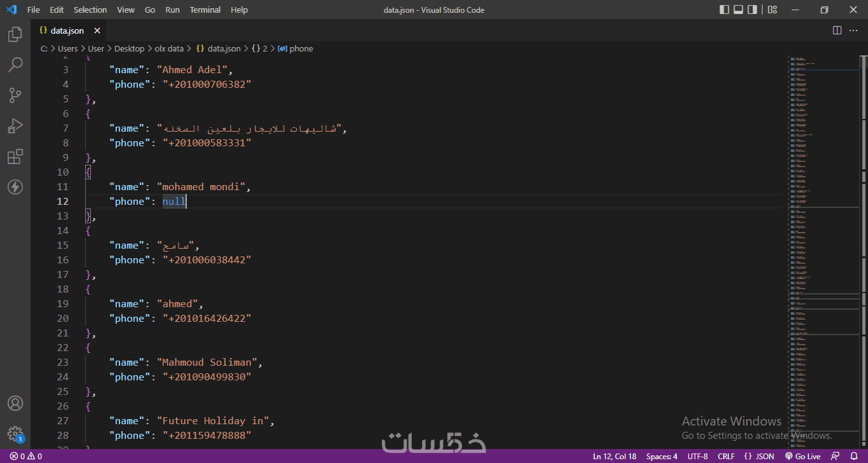Click the olx data breadcrumb segment
This screenshot has height=463, width=868.
pyautogui.click(x=169, y=48)
